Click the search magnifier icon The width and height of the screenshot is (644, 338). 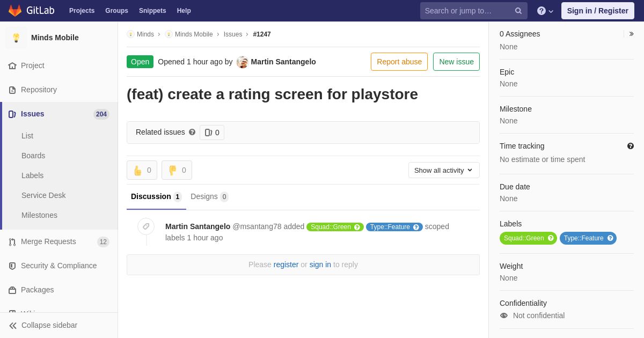point(518,11)
